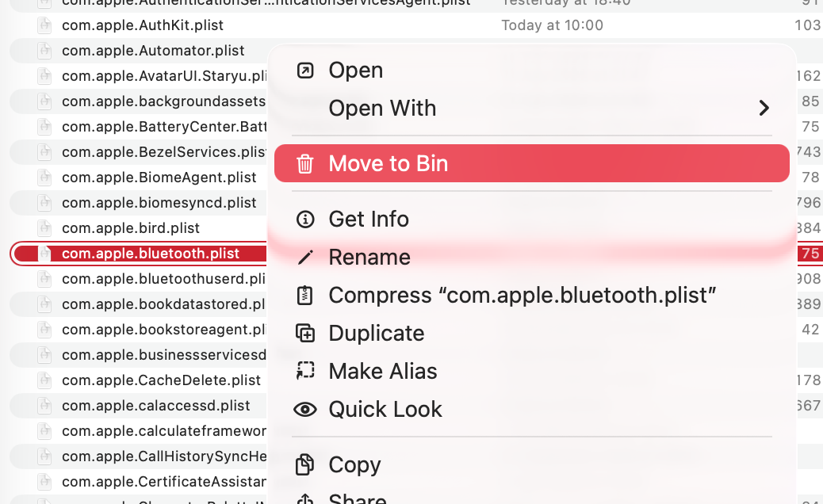Select file com.apple.calaccessd.plist
823x504 pixels.
tap(156, 406)
